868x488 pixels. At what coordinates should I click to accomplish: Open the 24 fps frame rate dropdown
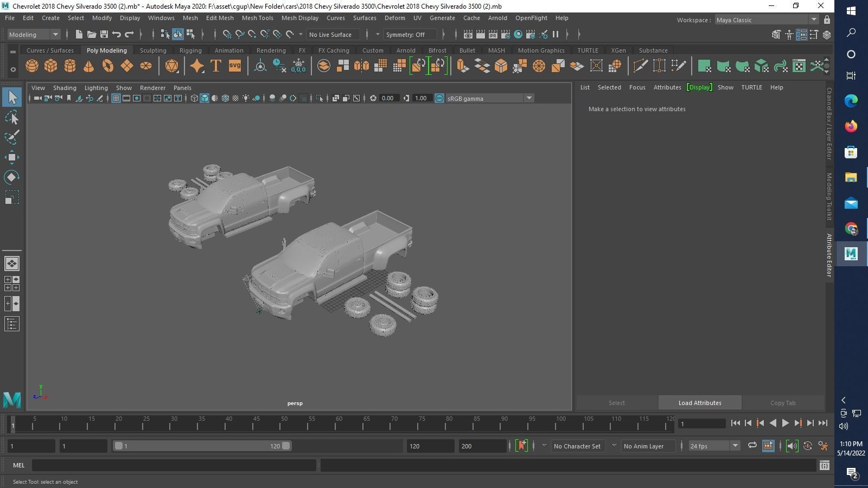[713, 446]
